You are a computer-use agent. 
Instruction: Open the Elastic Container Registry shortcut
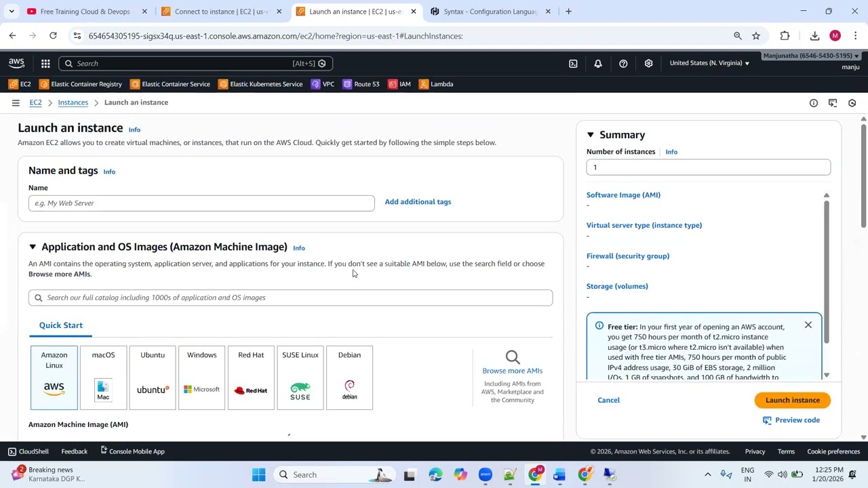click(x=81, y=84)
